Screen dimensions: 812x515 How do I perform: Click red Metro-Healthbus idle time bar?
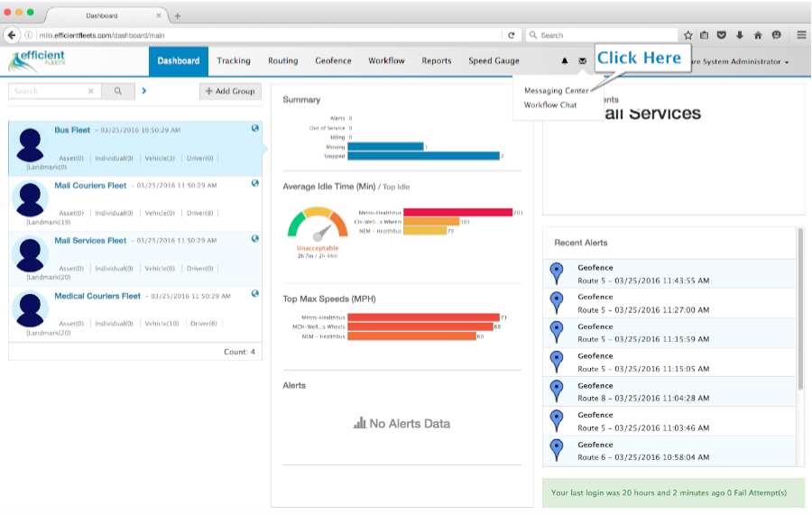click(457, 212)
